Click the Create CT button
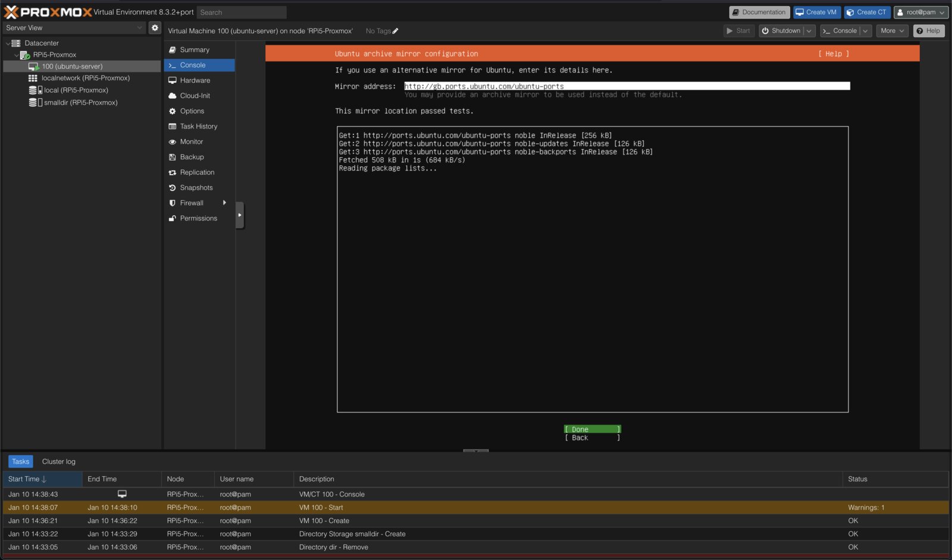Screen dimensions: 952x560 867,12
